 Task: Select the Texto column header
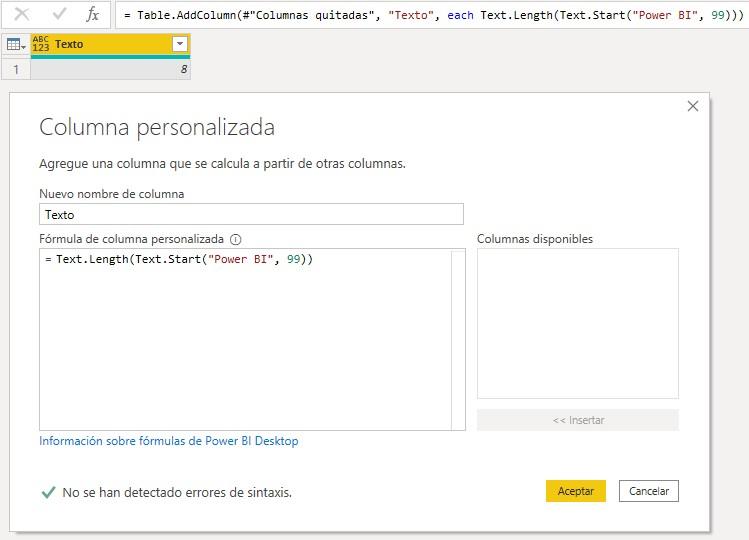point(110,44)
